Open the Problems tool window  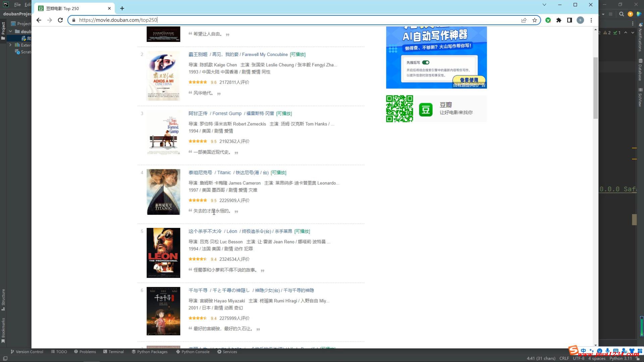85,352
